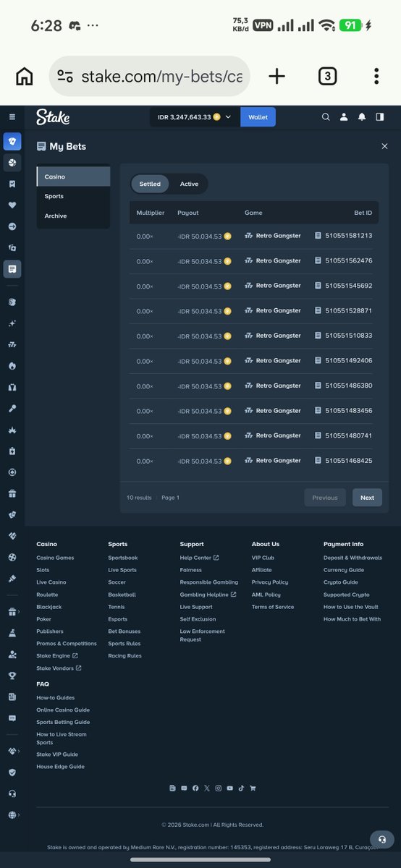Click the Wallet button
Image resolution: width=401 pixels, height=868 pixels.
click(258, 116)
